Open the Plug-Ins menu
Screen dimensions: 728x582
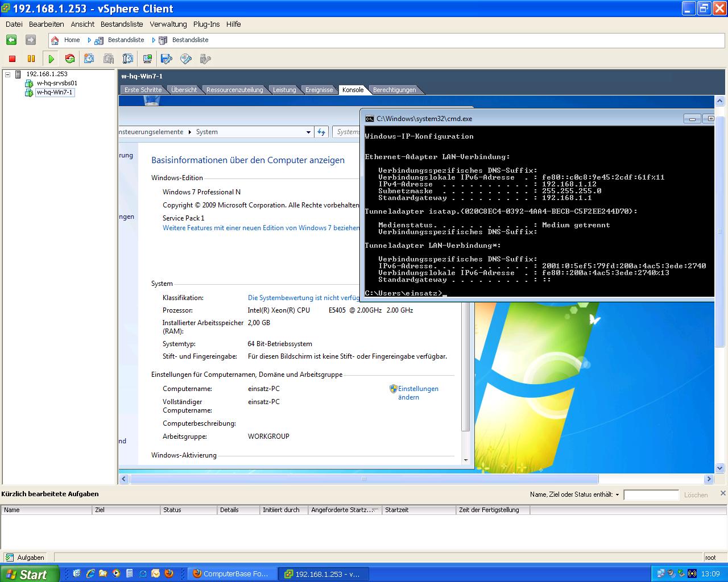(206, 24)
